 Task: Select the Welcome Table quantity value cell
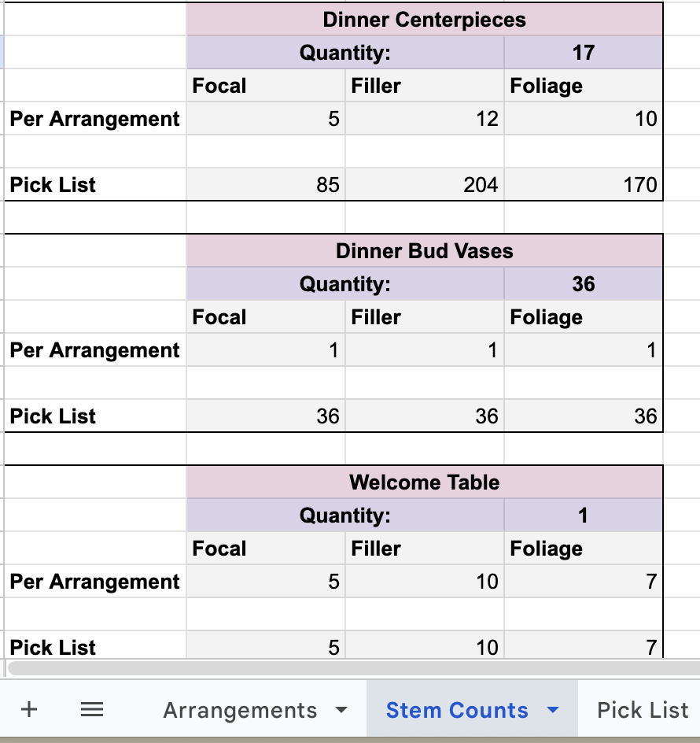[583, 515]
